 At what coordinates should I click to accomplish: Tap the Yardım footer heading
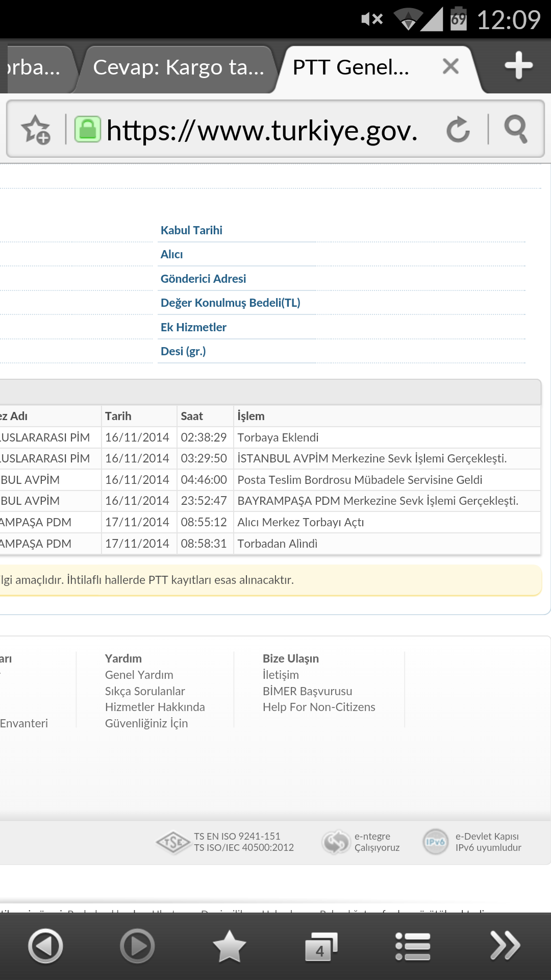[123, 658]
